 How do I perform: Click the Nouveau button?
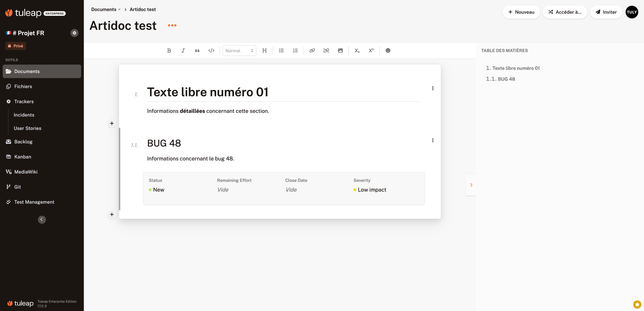(x=521, y=12)
